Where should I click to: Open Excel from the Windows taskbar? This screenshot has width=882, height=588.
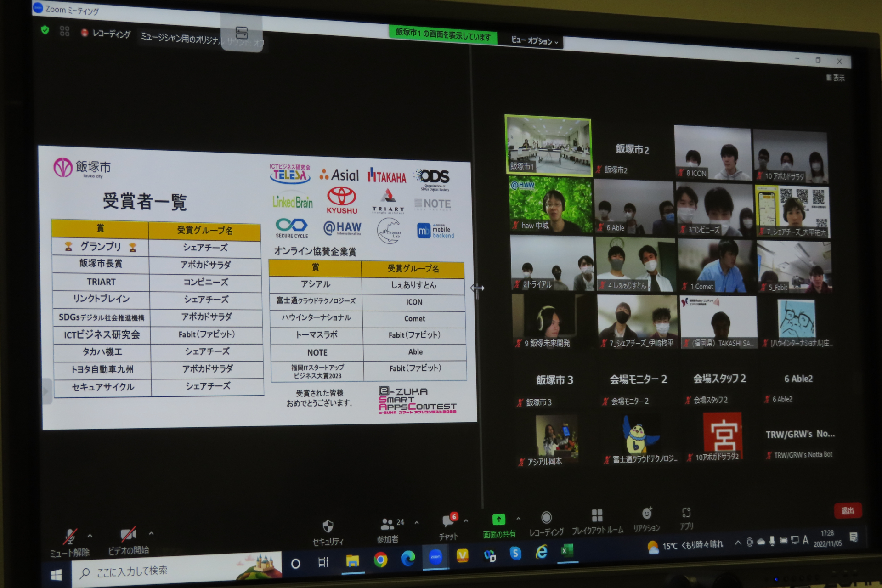[x=566, y=551]
